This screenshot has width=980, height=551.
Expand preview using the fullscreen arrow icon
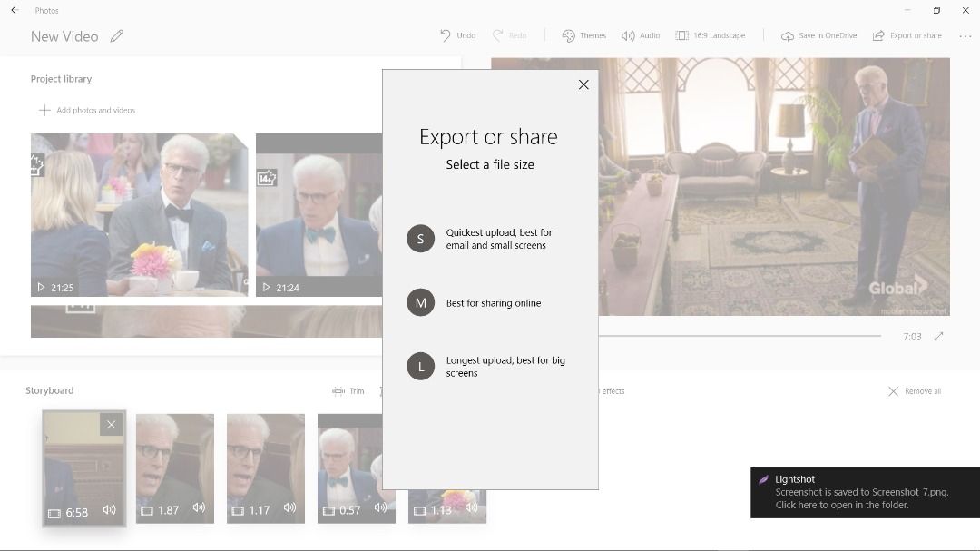coord(937,336)
